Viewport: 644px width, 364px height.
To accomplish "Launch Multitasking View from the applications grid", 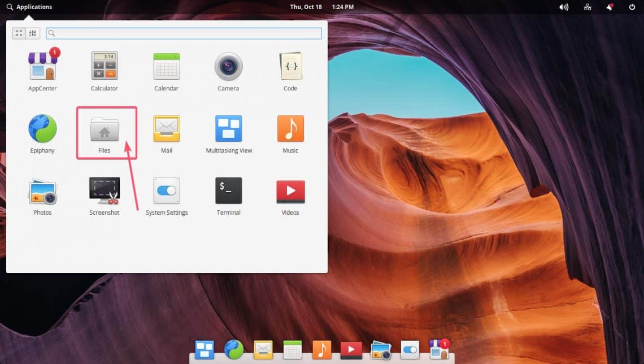I will click(x=228, y=129).
